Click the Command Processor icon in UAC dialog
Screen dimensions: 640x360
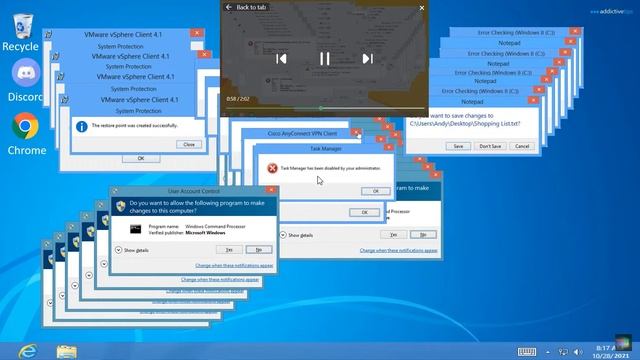[x=136, y=229]
